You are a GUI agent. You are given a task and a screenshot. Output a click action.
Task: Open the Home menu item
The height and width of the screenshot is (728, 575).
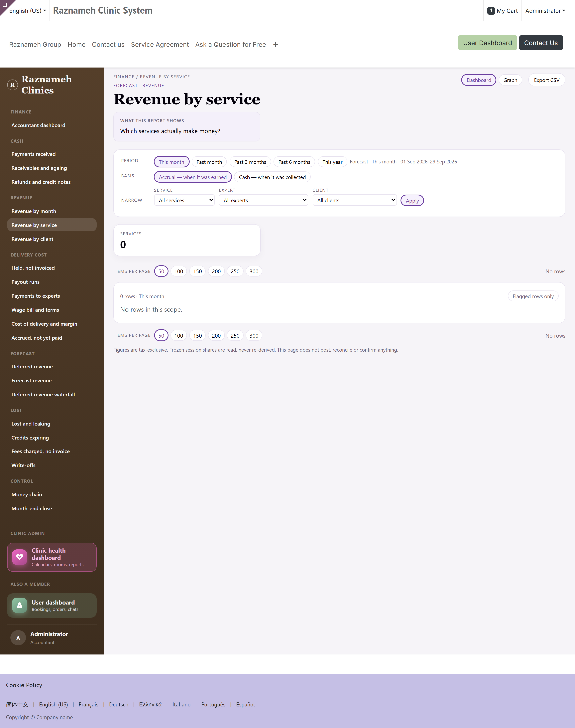(76, 45)
